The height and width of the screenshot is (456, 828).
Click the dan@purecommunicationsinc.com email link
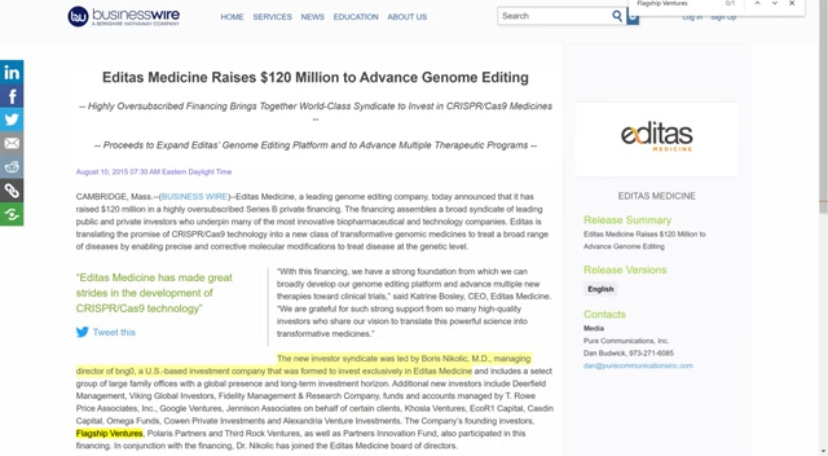638,365
